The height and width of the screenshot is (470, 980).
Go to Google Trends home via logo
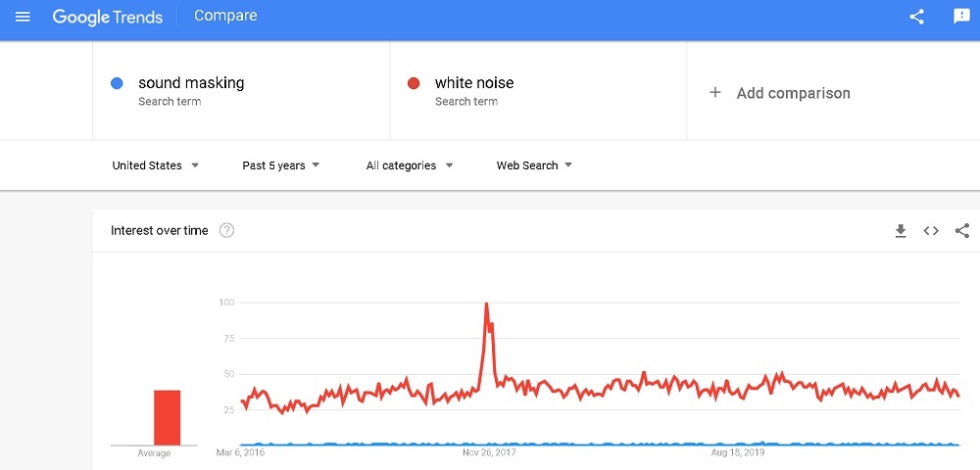point(108,17)
